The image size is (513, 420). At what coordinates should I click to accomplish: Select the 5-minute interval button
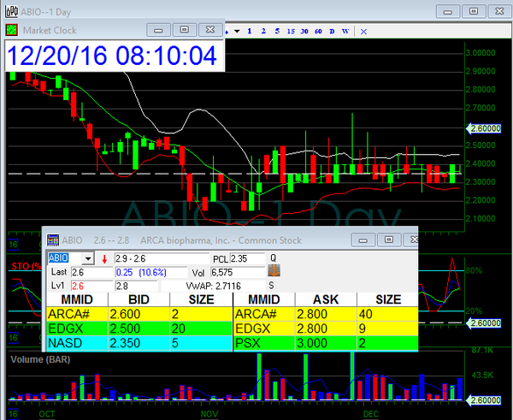coord(277,32)
